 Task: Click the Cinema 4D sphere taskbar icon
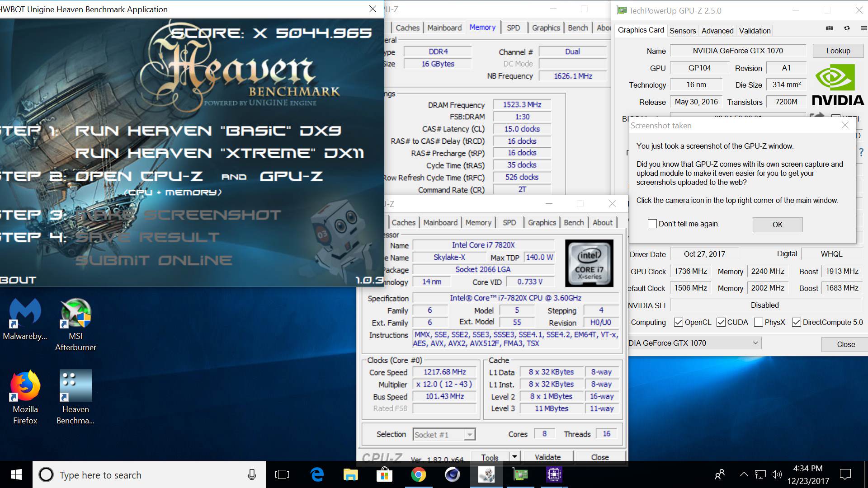pyautogui.click(x=453, y=474)
